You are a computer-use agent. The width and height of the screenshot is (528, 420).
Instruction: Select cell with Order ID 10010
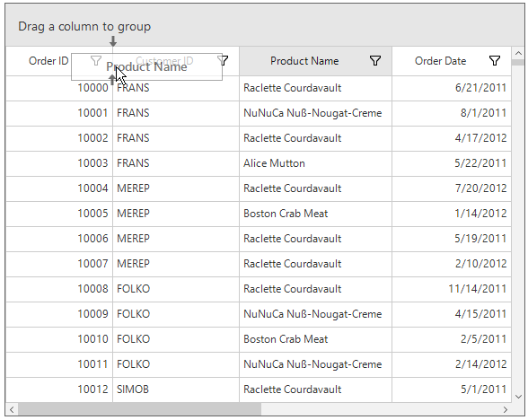pos(59,339)
